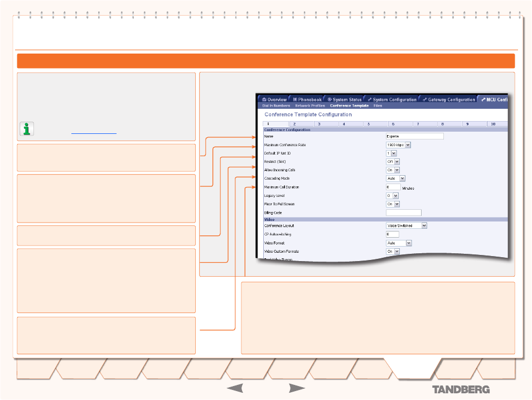The width and height of the screenshot is (532, 400).
Task: Click the TANDBERG logo
Action: click(461, 389)
